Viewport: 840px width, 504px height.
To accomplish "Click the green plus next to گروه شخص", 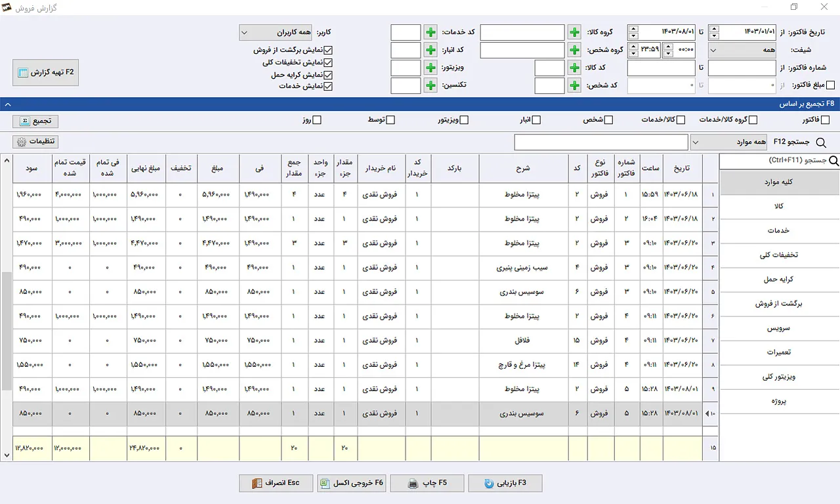I will tap(574, 50).
